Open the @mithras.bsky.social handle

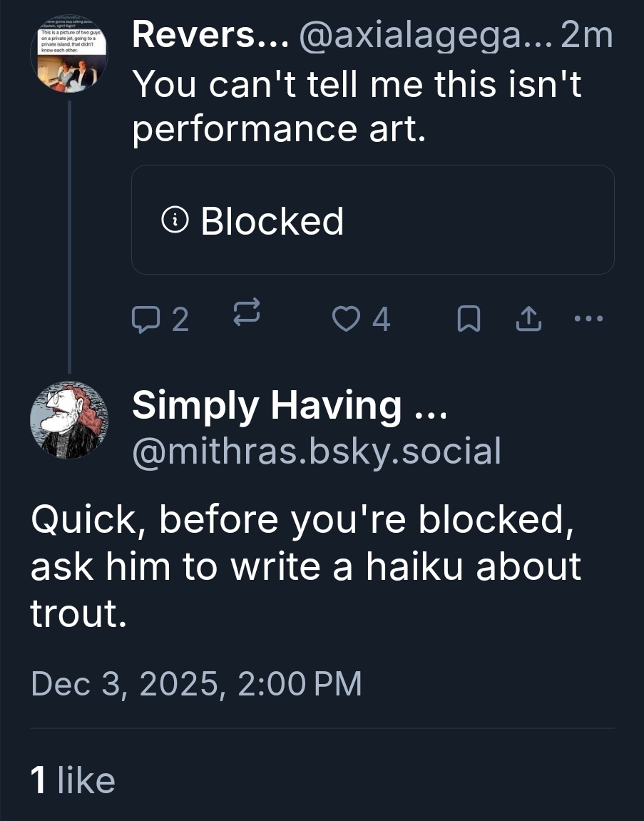pyautogui.click(x=316, y=450)
